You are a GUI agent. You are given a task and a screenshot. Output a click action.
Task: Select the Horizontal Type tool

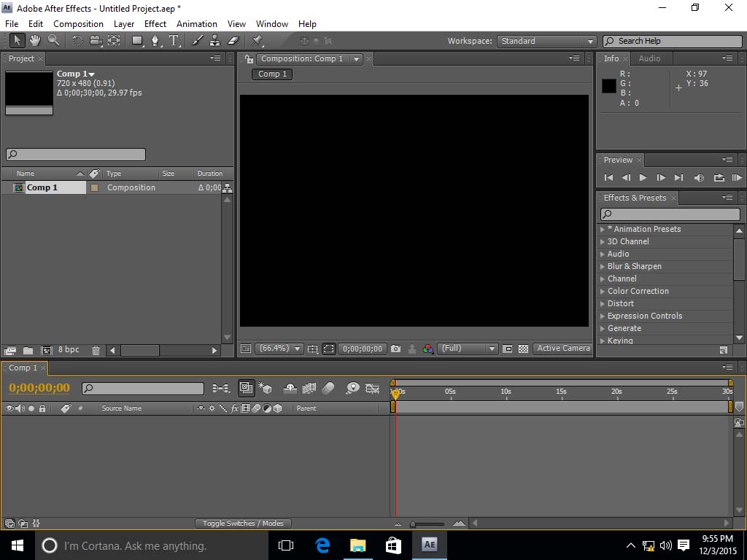coord(174,41)
